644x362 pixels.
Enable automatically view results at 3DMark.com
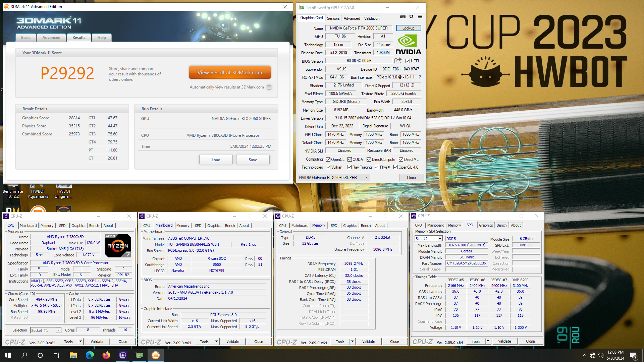click(x=269, y=87)
